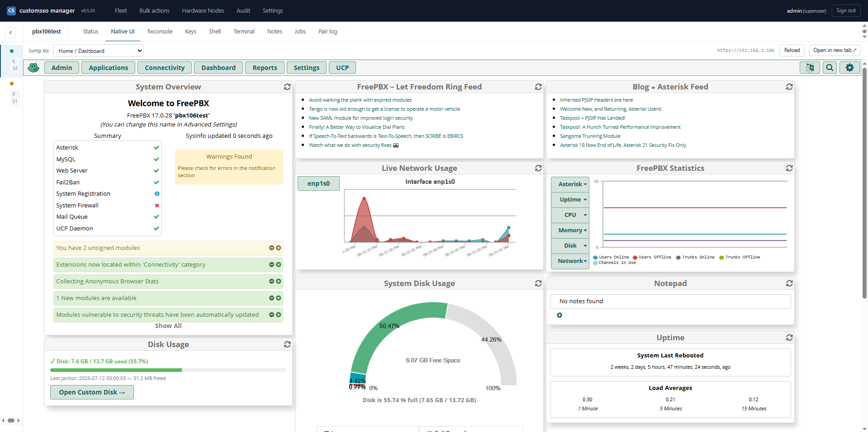Refresh the Notepad panel
Image resolution: width=868 pixels, height=432 pixels.
point(789,283)
